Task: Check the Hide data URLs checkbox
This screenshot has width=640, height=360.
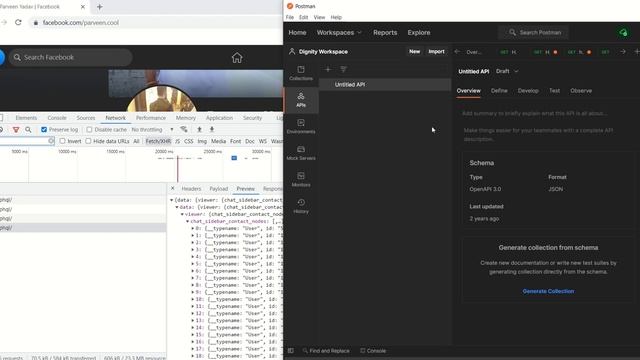Action: (88, 141)
